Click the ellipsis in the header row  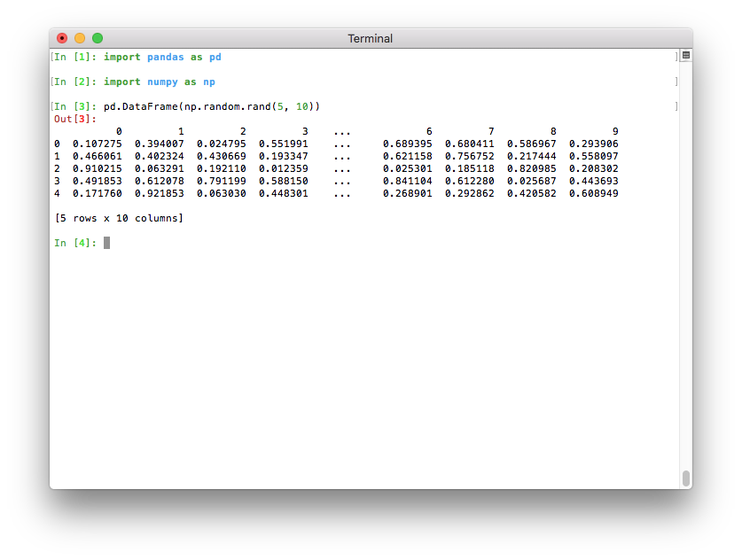(342, 131)
